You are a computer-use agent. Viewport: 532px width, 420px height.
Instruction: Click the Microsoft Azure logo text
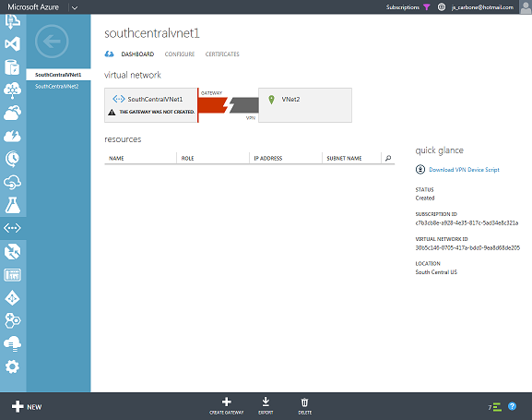(x=33, y=7)
